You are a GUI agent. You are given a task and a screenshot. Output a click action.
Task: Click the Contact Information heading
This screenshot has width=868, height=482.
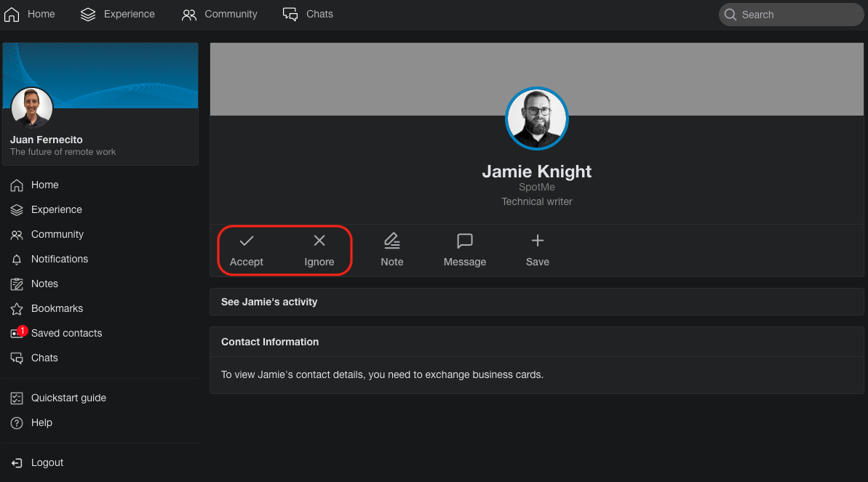270,342
